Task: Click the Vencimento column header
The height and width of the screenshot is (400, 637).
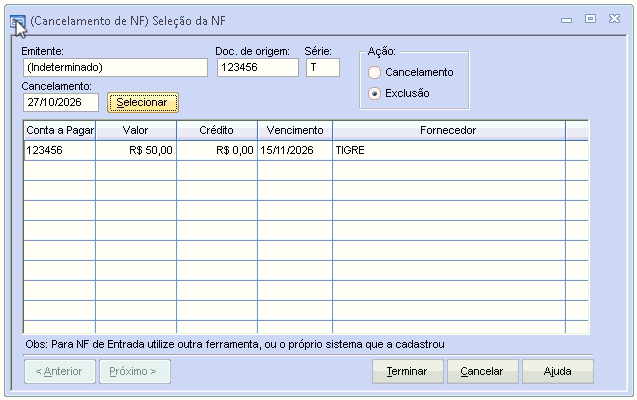Action: [295, 130]
